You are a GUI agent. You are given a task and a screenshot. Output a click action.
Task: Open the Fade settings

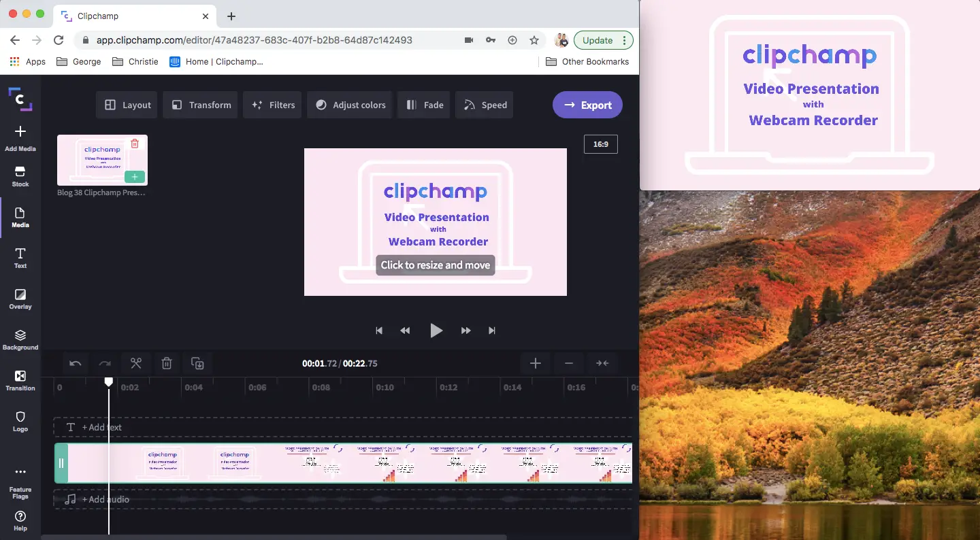coord(424,105)
